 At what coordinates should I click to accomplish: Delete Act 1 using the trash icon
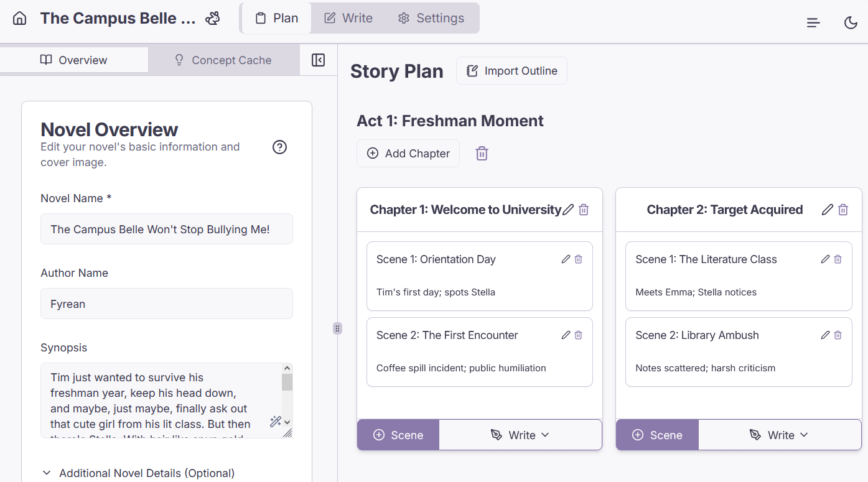[x=482, y=153]
